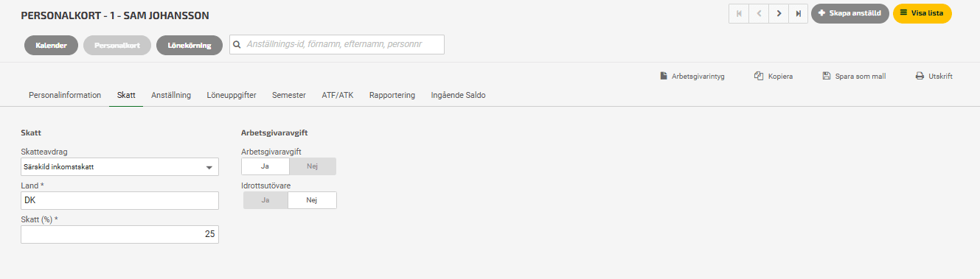
Task: Set Arbetsgivaravgift to Nej
Action: (313, 166)
